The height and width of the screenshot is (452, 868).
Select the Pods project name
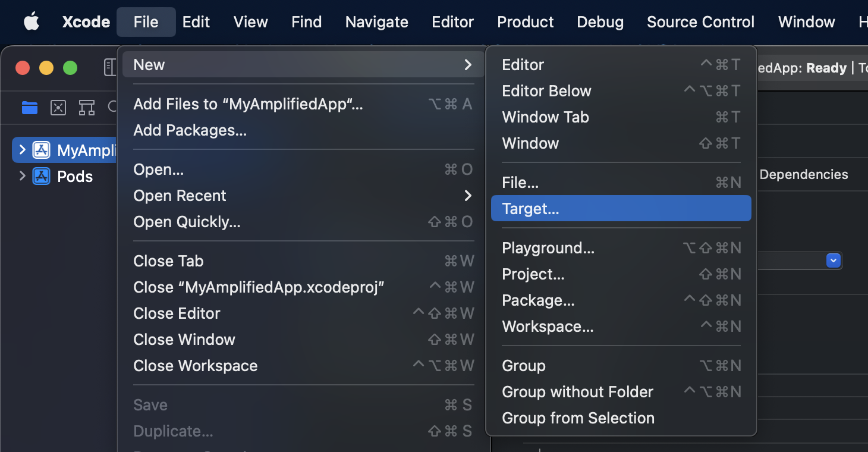pos(75,177)
